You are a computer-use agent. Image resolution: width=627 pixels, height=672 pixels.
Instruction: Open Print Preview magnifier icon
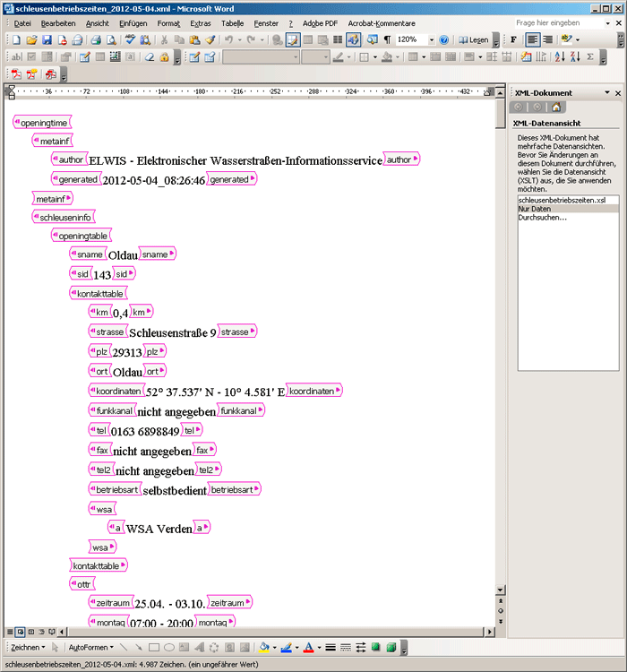tap(111, 39)
